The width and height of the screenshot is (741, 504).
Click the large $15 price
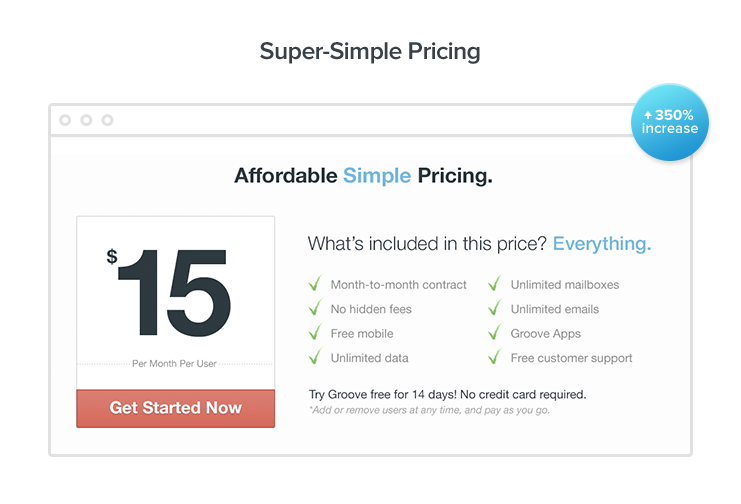pos(169,292)
